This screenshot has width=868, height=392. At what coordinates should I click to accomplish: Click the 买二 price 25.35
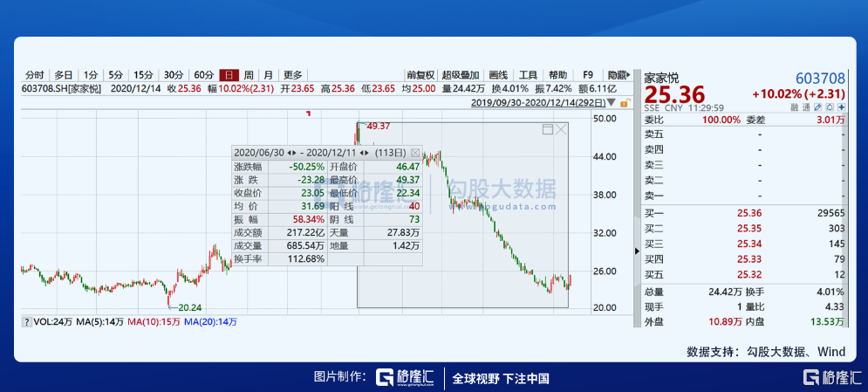(748, 228)
